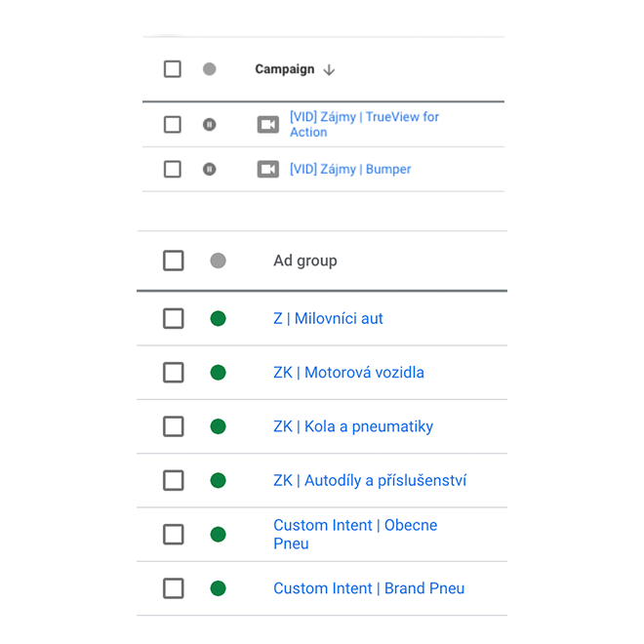The image size is (644, 644).
Task: Click the sort arrow next to Campaign
Action: (329, 70)
